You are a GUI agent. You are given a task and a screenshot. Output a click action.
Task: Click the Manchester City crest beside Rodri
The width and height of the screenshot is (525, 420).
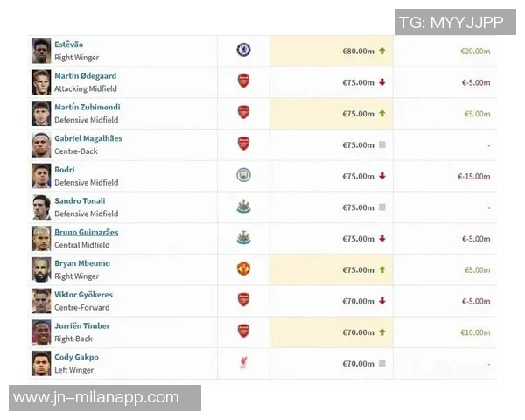tap(243, 175)
